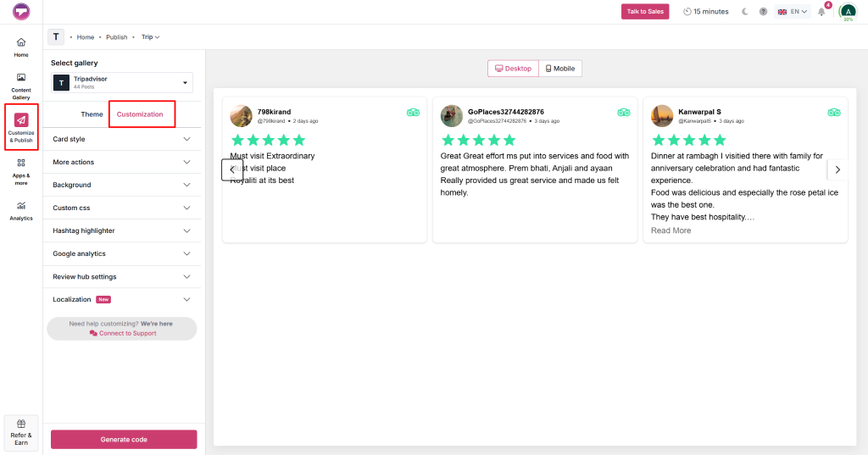This screenshot has height=455, width=868.
Task: Expand More actions section
Action: (x=122, y=162)
